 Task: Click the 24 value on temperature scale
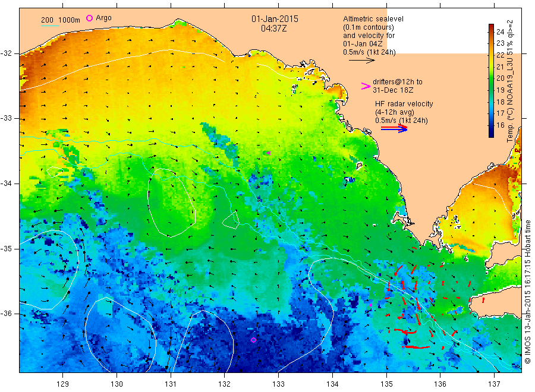click(500, 31)
